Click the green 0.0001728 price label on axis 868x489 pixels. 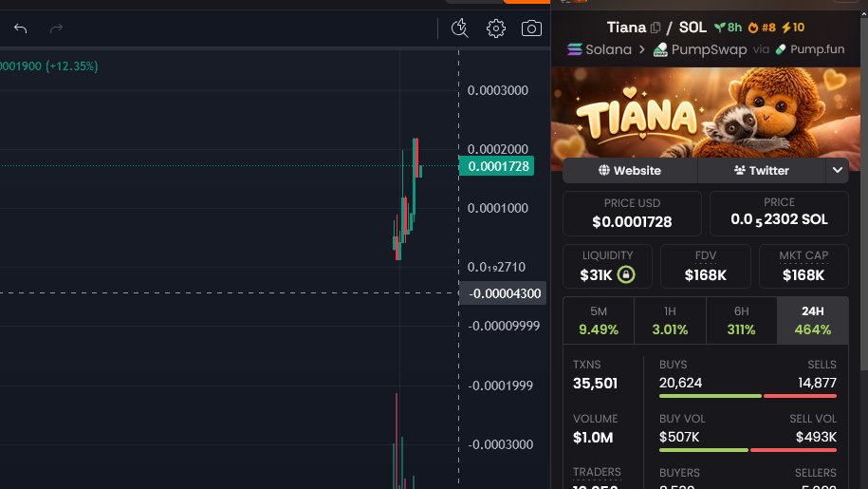click(496, 166)
